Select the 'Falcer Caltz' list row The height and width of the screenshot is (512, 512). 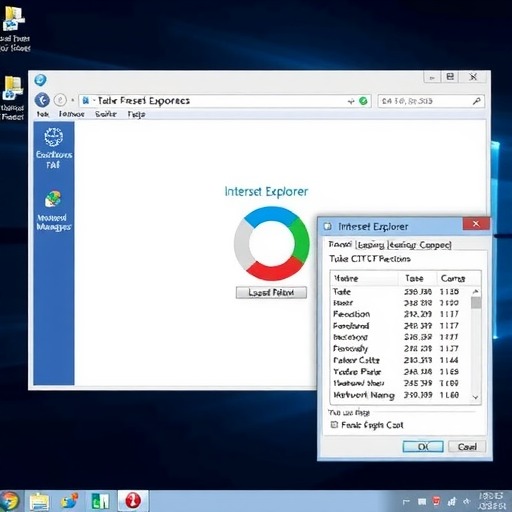[x=401, y=360]
